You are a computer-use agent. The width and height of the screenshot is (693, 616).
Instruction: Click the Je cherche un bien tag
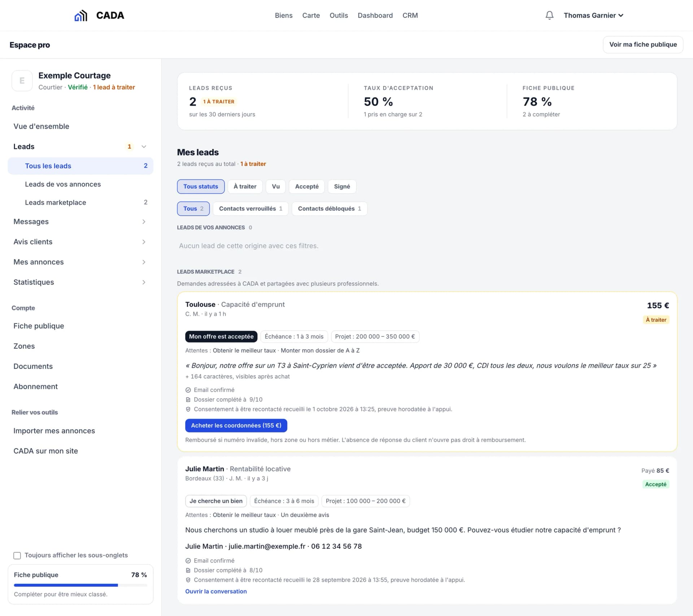point(216,501)
